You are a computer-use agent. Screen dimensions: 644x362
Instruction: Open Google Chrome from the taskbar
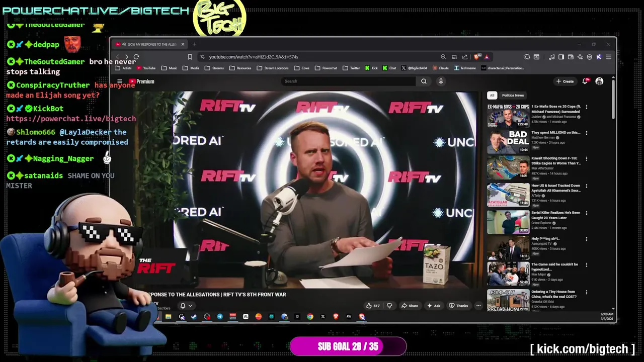click(310, 317)
